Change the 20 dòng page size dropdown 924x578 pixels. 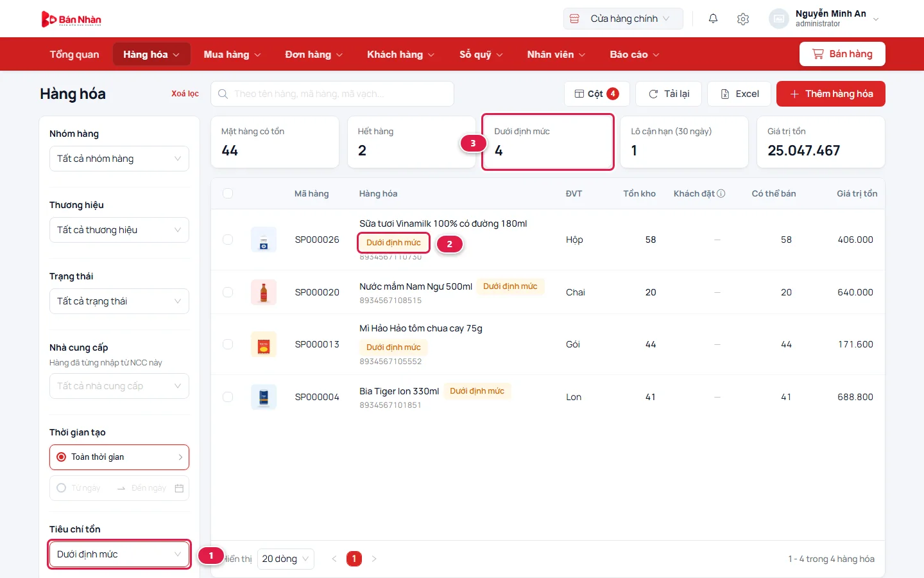[286, 559]
